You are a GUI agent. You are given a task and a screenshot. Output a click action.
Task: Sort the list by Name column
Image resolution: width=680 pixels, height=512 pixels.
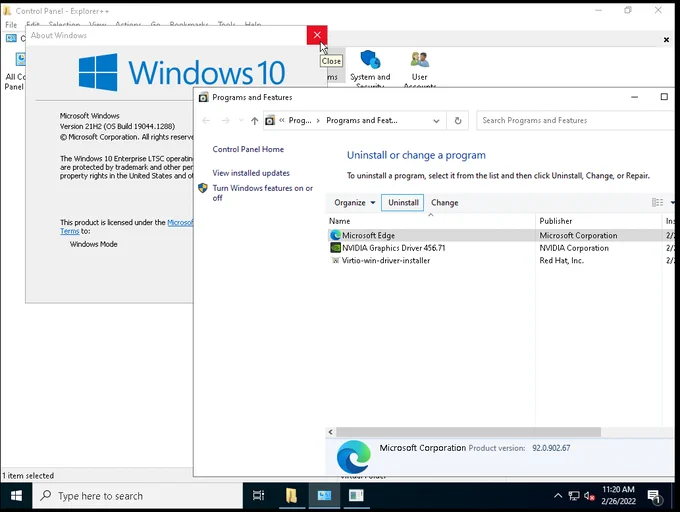click(x=339, y=221)
